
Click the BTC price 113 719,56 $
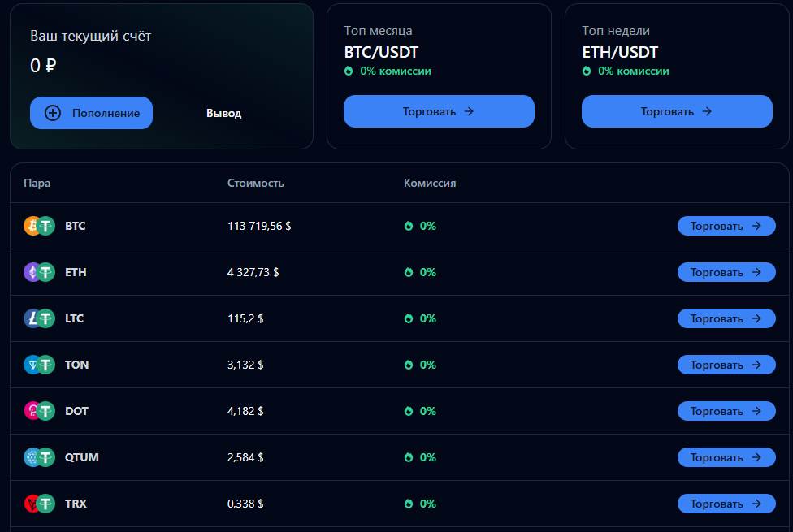(259, 226)
